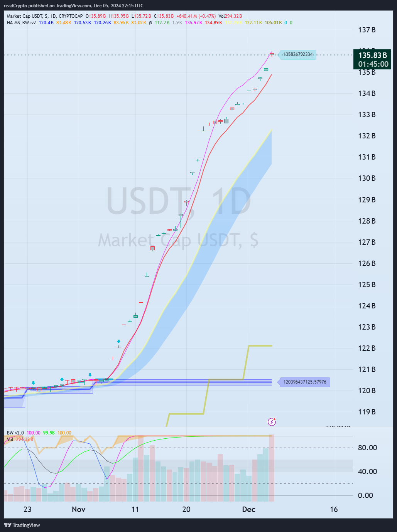Click the 120396437125.57976 level label
The width and height of the screenshot is (397, 532).
click(304, 382)
